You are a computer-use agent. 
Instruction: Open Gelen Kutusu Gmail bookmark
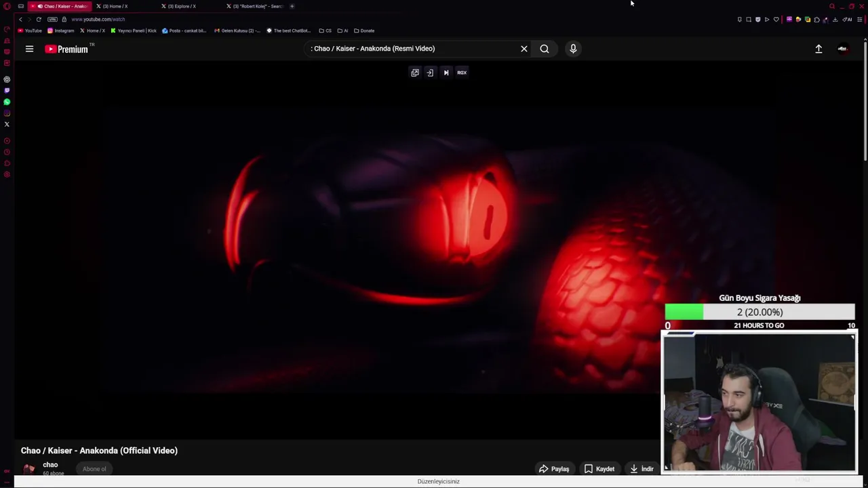click(237, 30)
